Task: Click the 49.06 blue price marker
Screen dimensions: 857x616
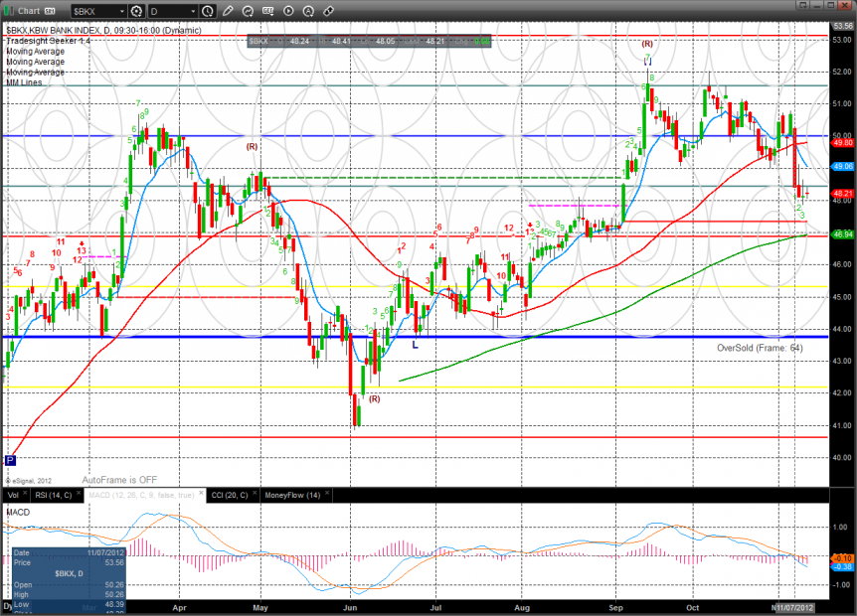Action: tap(842, 167)
